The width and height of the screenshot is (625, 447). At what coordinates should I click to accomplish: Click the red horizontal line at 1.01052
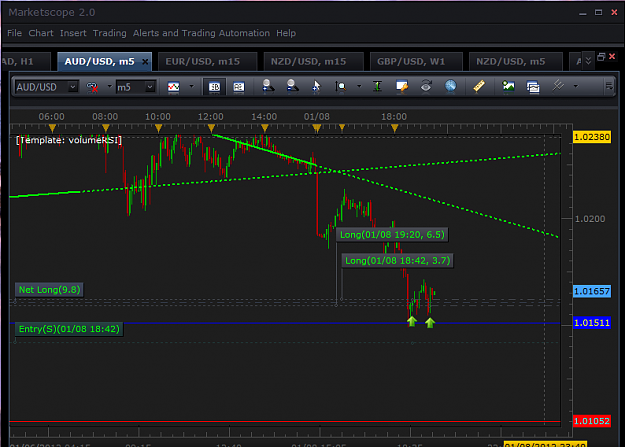[285, 421]
